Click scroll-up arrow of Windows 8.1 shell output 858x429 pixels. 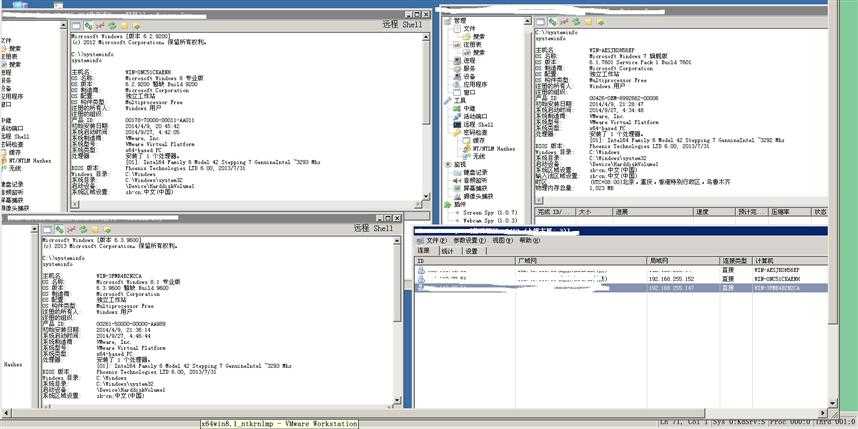click(x=397, y=240)
